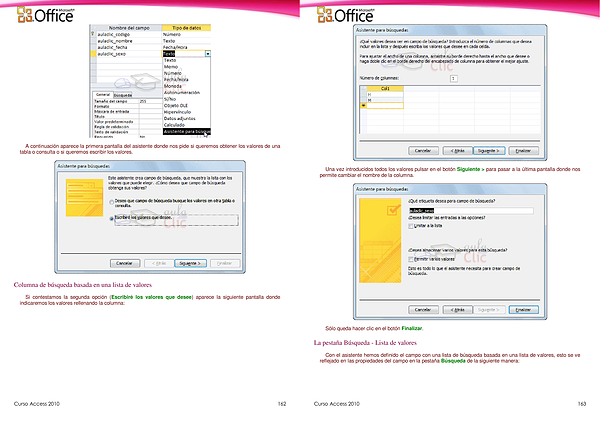Choose the lookup from another table radio option

(x=110, y=203)
